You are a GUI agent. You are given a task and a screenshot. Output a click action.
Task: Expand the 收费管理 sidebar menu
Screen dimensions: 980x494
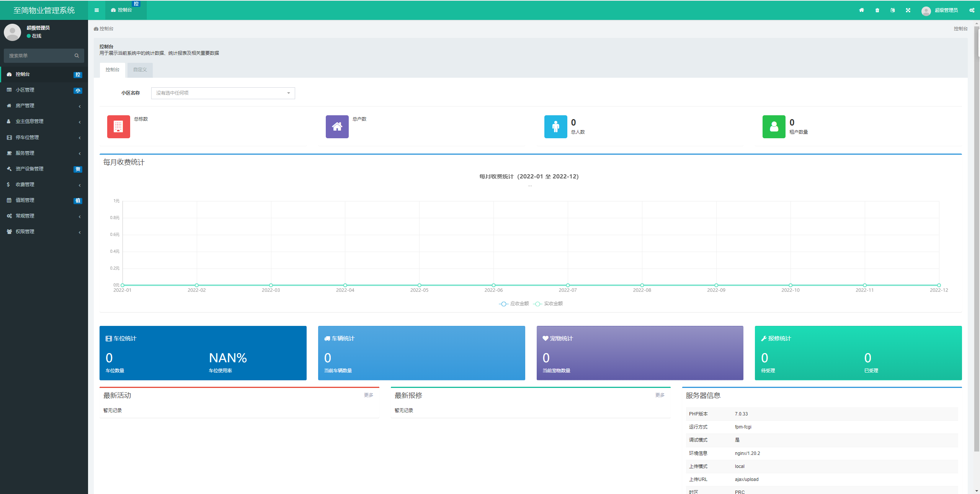tap(44, 185)
